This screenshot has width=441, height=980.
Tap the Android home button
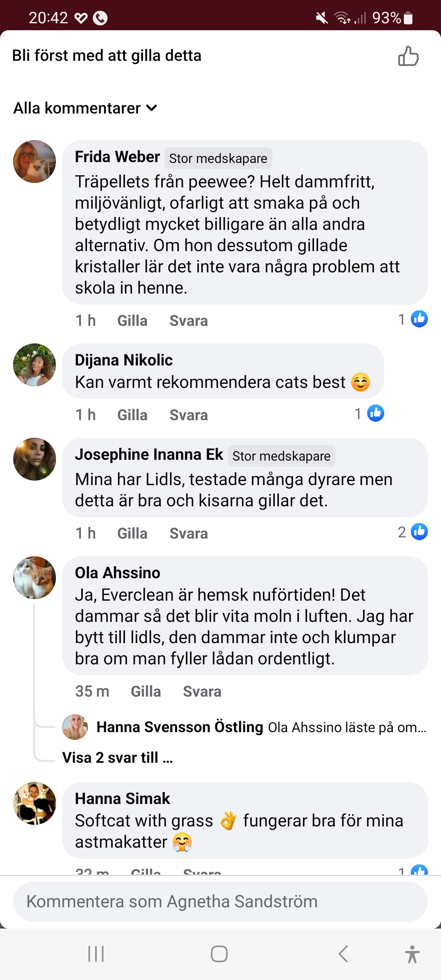pos(219,954)
